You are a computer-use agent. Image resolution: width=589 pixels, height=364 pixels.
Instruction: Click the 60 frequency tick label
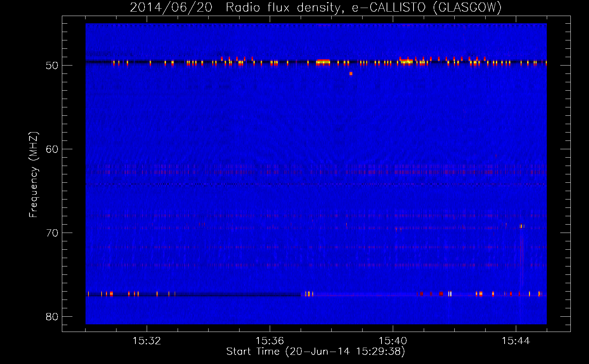pyautogui.click(x=52, y=149)
